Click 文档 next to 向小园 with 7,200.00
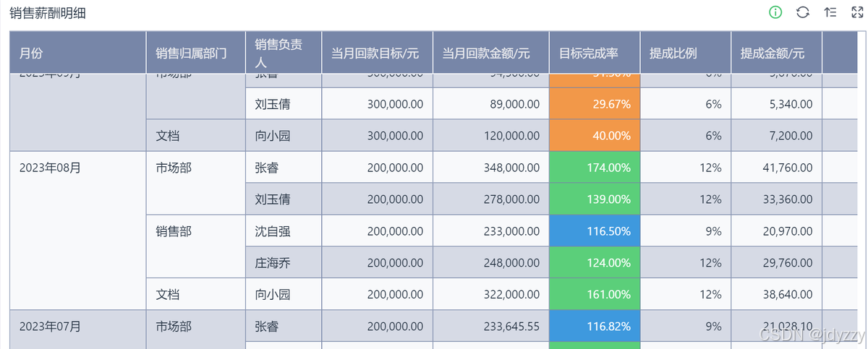This screenshot has height=349, width=868. (196, 135)
